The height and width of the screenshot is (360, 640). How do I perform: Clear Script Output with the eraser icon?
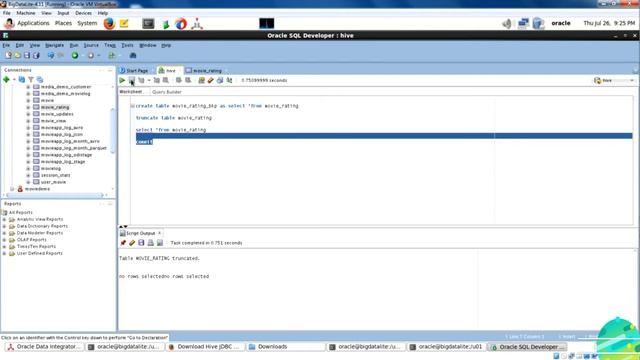tap(132, 243)
